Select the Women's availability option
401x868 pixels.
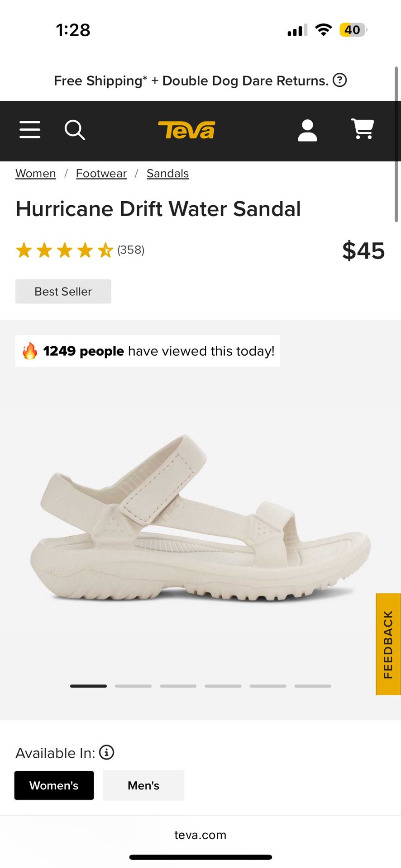[x=54, y=785]
